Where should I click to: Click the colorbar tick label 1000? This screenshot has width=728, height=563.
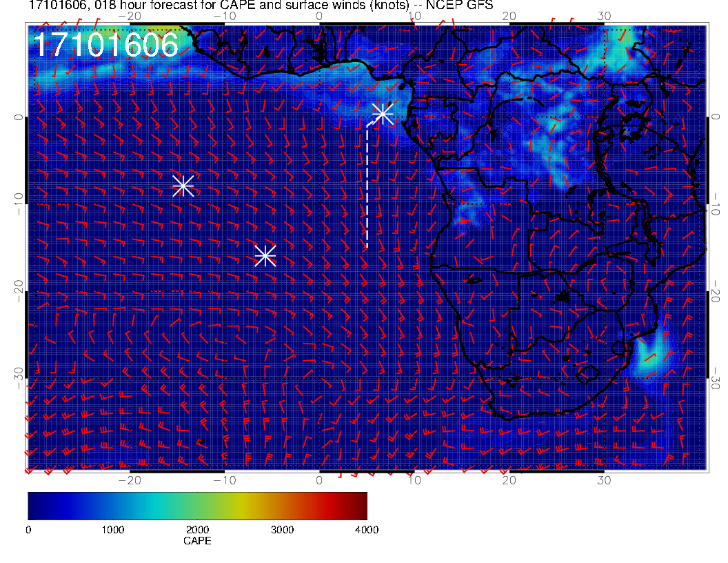coord(113,530)
